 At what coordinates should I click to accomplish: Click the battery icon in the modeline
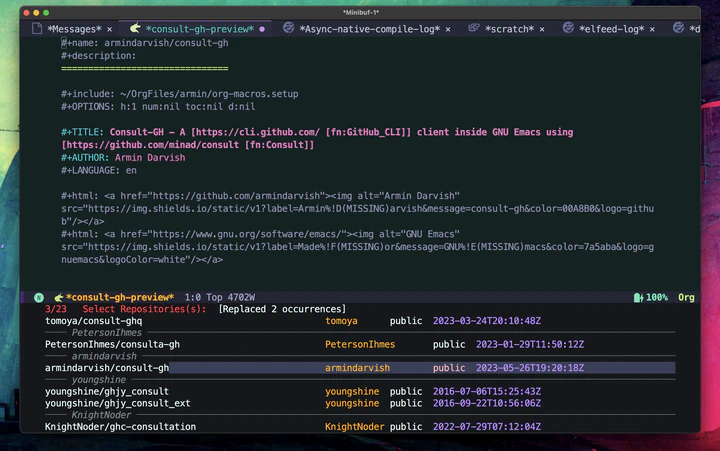coord(638,298)
